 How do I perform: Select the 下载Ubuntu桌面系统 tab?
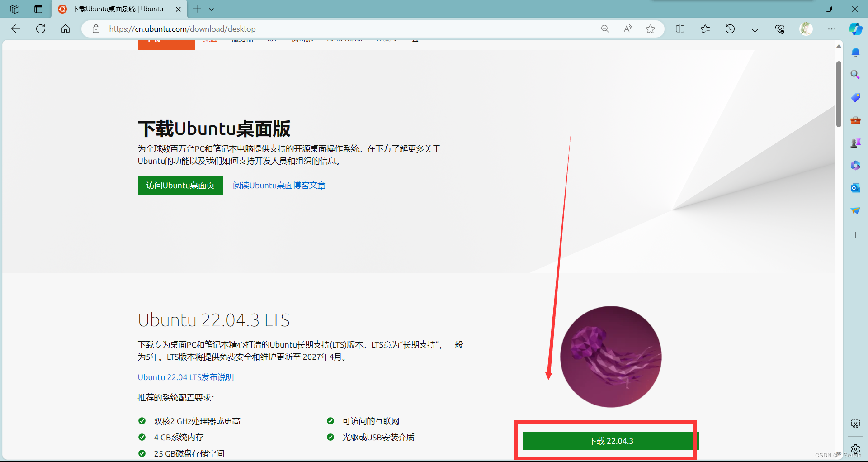[118, 9]
